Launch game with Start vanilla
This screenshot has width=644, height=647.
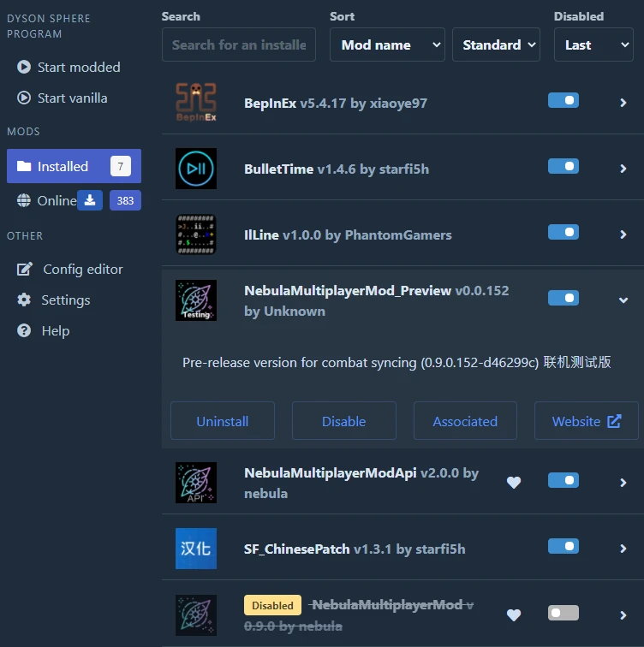pyautogui.click(x=62, y=98)
